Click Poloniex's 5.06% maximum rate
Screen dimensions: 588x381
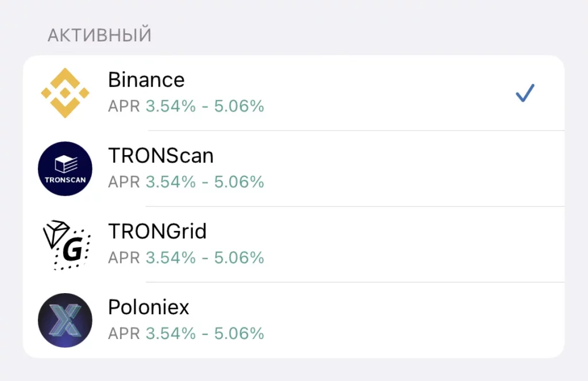click(x=239, y=334)
